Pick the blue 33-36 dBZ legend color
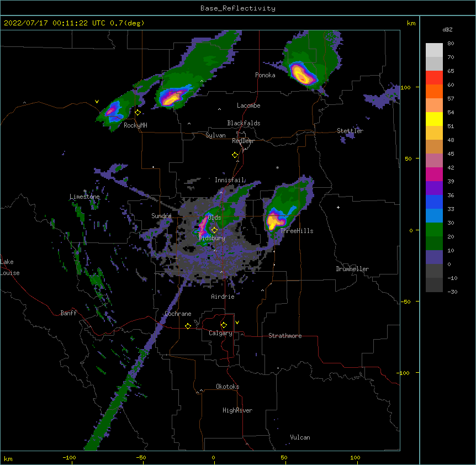This screenshot has height=465, width=476. [x=434, y=202]
